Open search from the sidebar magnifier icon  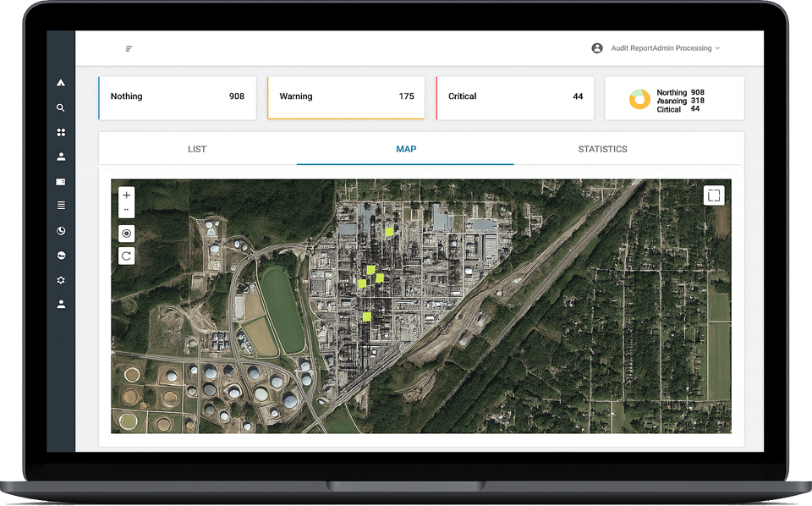click(61, 108)
